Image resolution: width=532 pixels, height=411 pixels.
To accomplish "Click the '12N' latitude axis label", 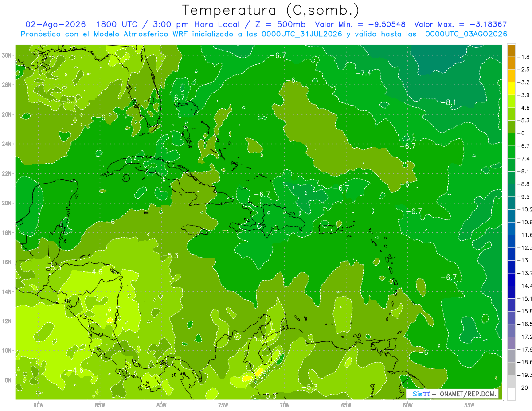I will (8, 321).
